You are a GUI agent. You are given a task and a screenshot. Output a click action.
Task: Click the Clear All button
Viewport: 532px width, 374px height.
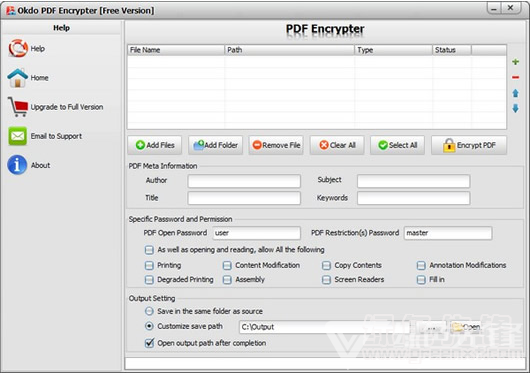click(x=337, y=145)
